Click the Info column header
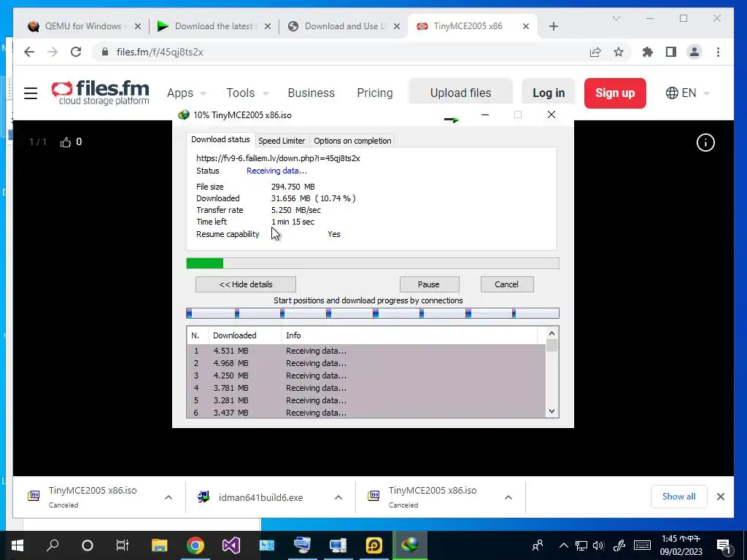Screen dimensions: 747x560 [x=409, y=335]
